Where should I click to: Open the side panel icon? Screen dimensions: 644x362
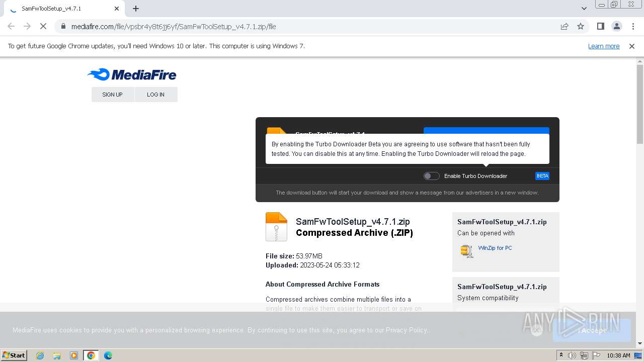(x=600, y=27)
